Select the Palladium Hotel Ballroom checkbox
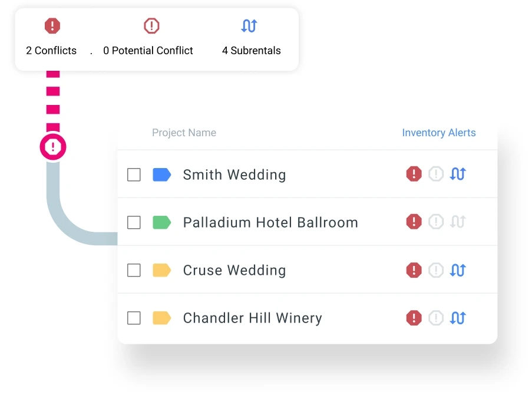532x398 pixels. click(134, 222)
